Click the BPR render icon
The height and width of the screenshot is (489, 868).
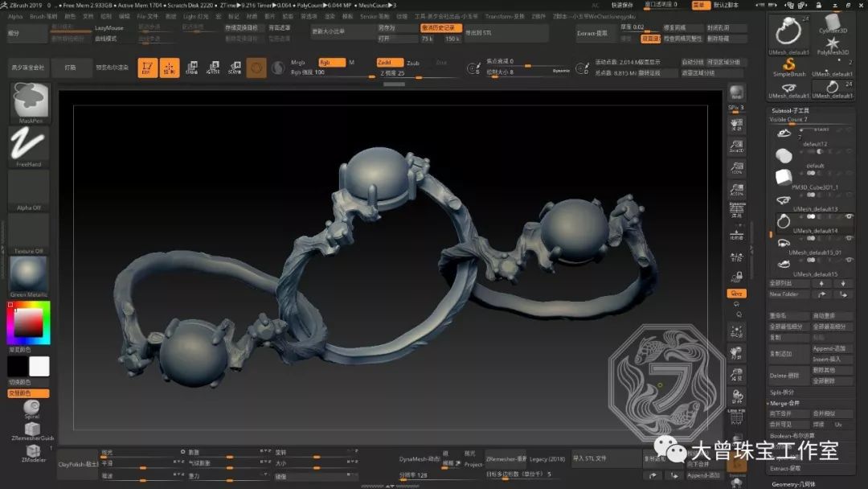[x=736, y=92]
